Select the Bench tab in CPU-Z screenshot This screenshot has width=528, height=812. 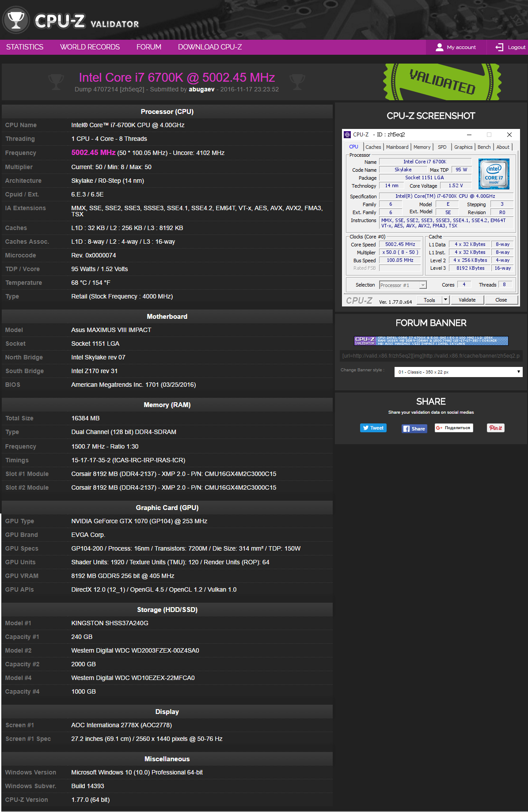tap(484, 147)
